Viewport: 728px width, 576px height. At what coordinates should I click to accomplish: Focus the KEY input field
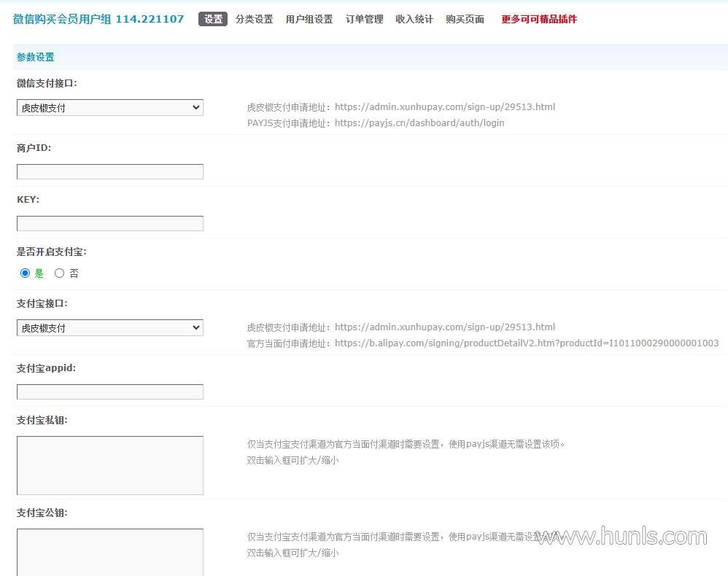pos(110,223)
